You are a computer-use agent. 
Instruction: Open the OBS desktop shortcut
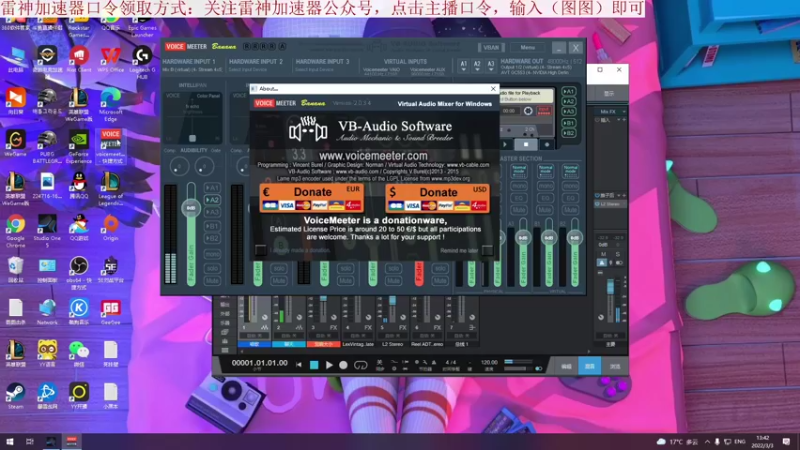click(79, 273)
